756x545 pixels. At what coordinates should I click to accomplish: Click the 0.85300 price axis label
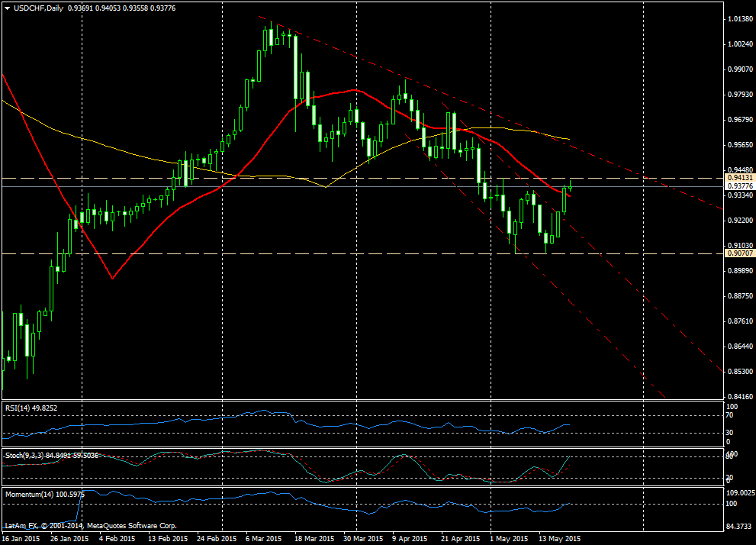tap(738, 372)
